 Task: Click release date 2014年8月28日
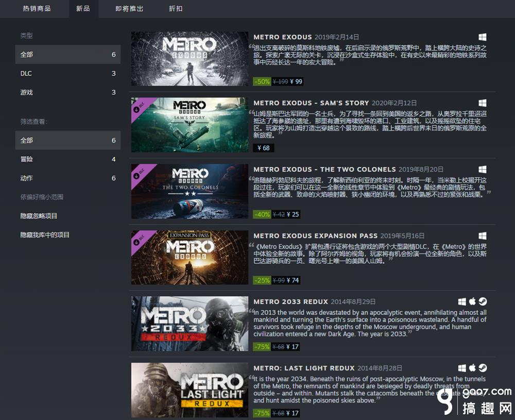(x=380, y=368)
